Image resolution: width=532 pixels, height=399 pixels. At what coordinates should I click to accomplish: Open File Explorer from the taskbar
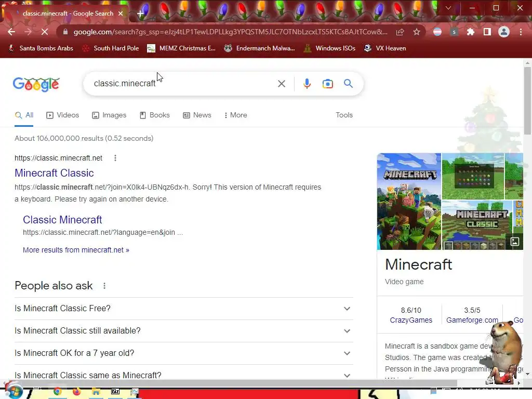pyautogui.click(x=96, y=392)
